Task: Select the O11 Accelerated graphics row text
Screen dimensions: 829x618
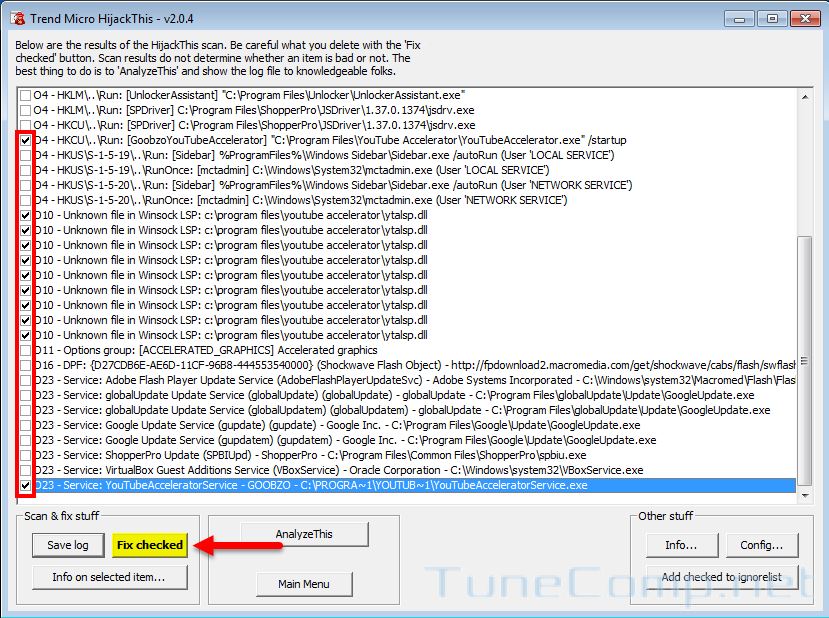Action: pyautogui.click(x=206, y=350)
